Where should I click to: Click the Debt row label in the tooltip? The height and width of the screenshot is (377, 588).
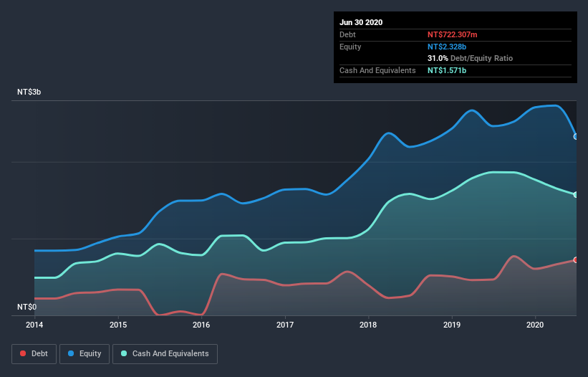click(347, 34)
